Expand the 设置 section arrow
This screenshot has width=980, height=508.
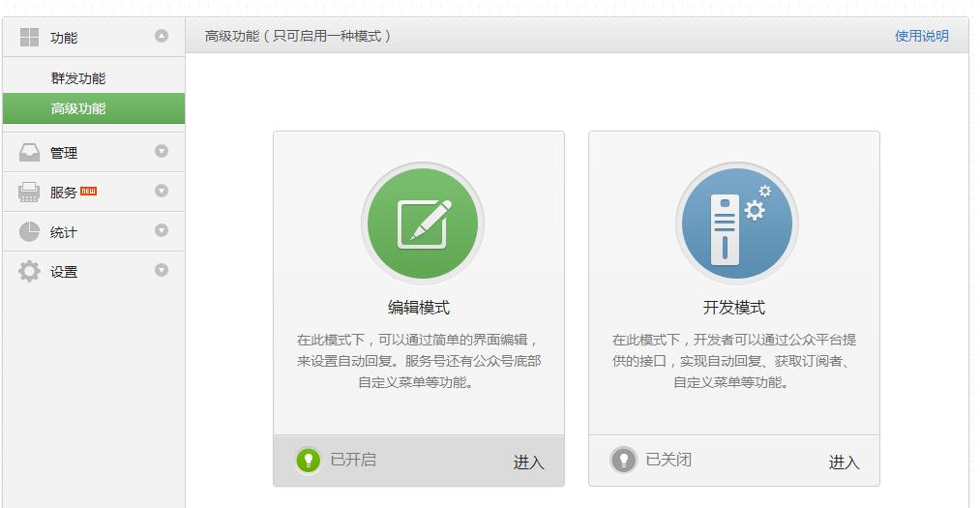pos(162,270)
